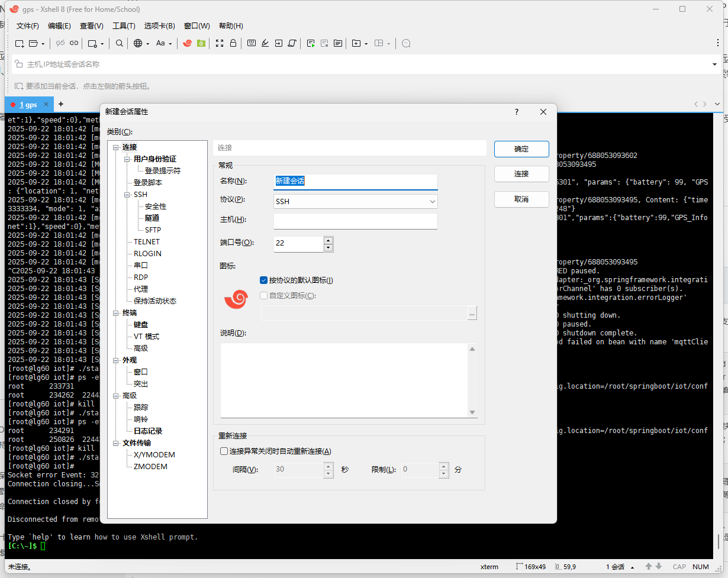Click the Highlight pen toolbar icon
Image resolution: width=728 pixels, height=578 pixels.
pyautogui.click(x=265, y=43)
